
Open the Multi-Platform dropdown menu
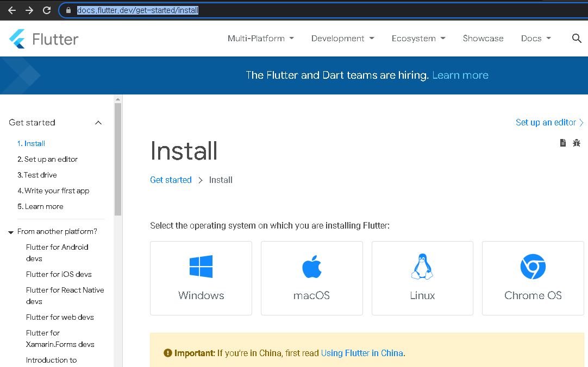[261, 38]
